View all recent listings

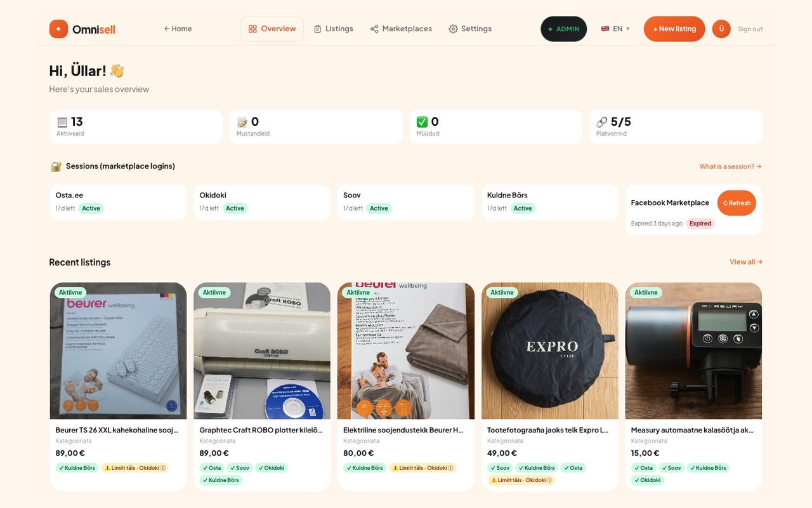point(746,262)
